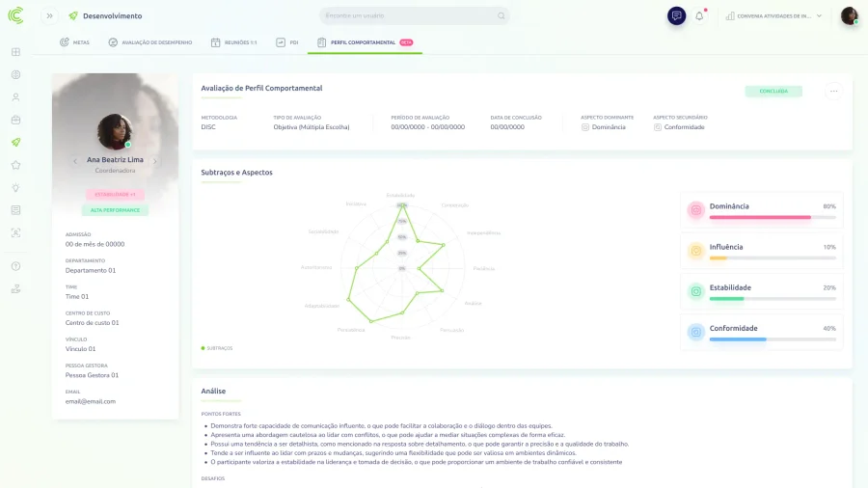Open the star icon in sidebar

pyautogui.click(x=16, y=165)
